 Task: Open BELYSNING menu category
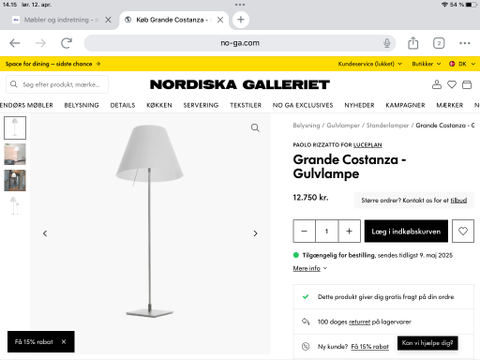82,105
